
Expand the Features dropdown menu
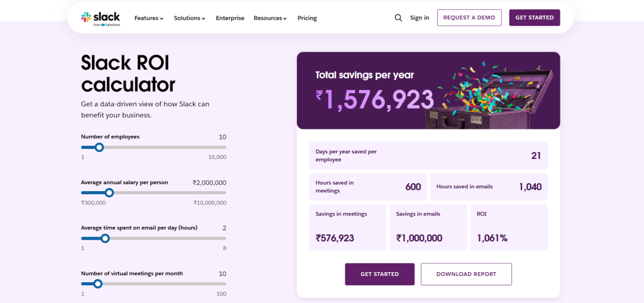click(x=149, y=18)
